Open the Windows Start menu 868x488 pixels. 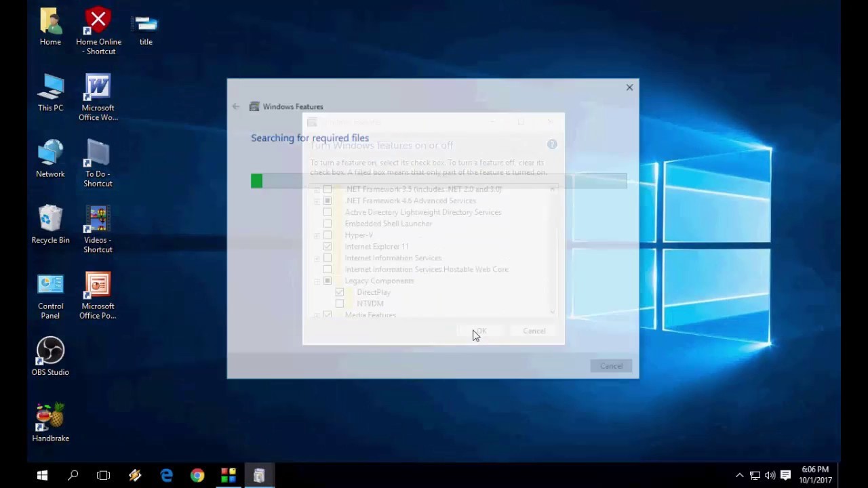point(42,475)
